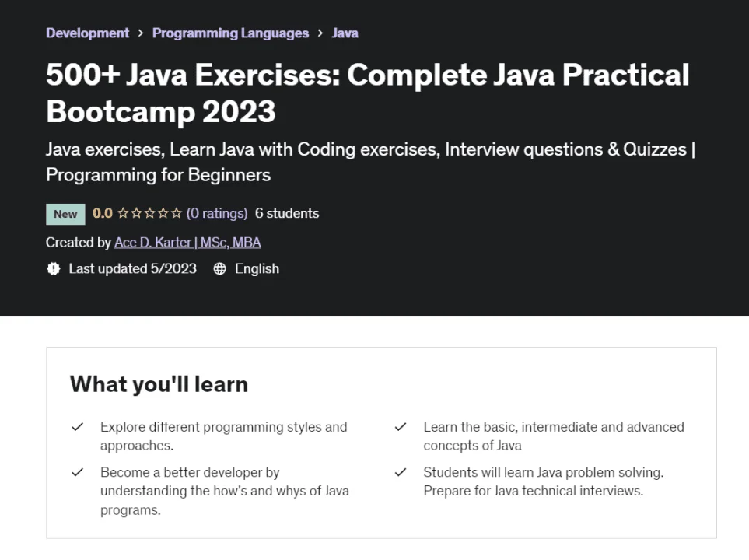Click the 500+ Java Exercises course title
The width and height of the screenshot is (749, 560).
tap(367, 93)
